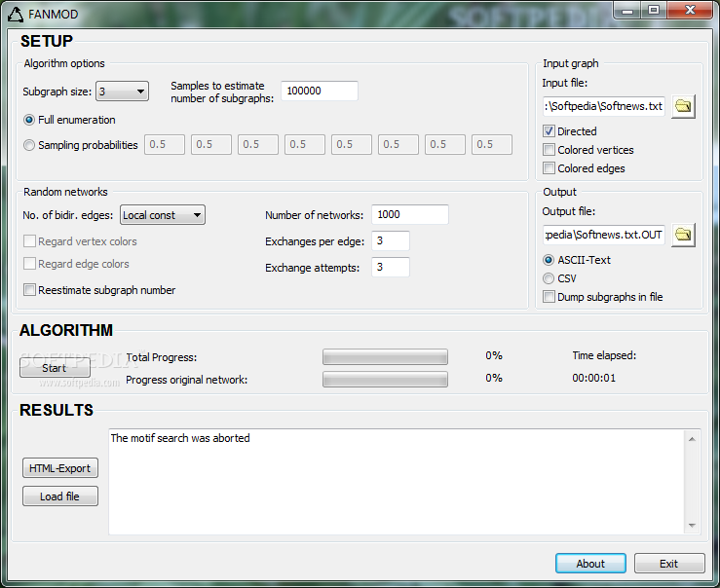
Task: Click the FANMOD title bar app icon
Action: 16,15
